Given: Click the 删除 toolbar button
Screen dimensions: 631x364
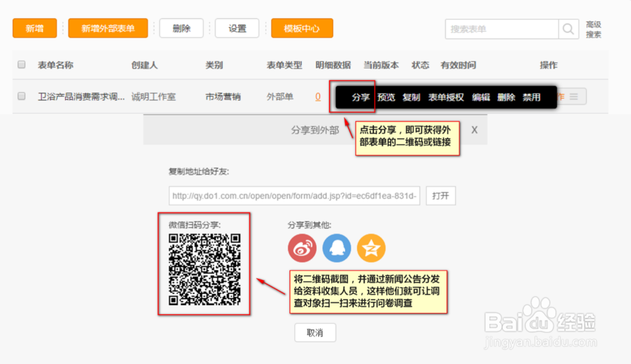Looking at the screenshot, I should click(x=182, y=28).
